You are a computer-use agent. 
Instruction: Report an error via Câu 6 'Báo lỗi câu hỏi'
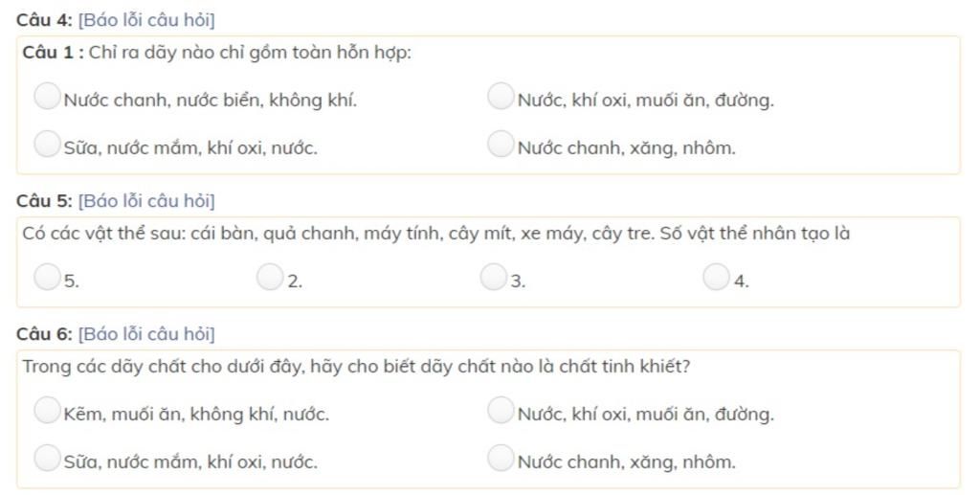tap(146, 334)
